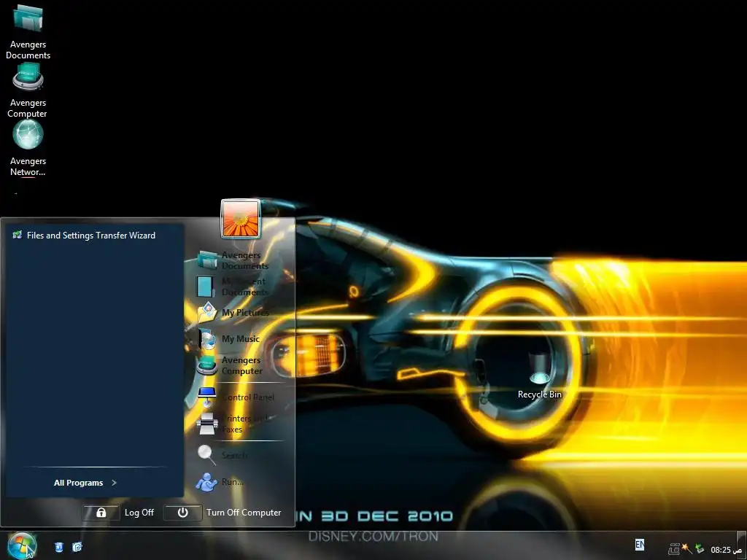
Task: Click the device tray icon beside the wand
Action: 673,549
